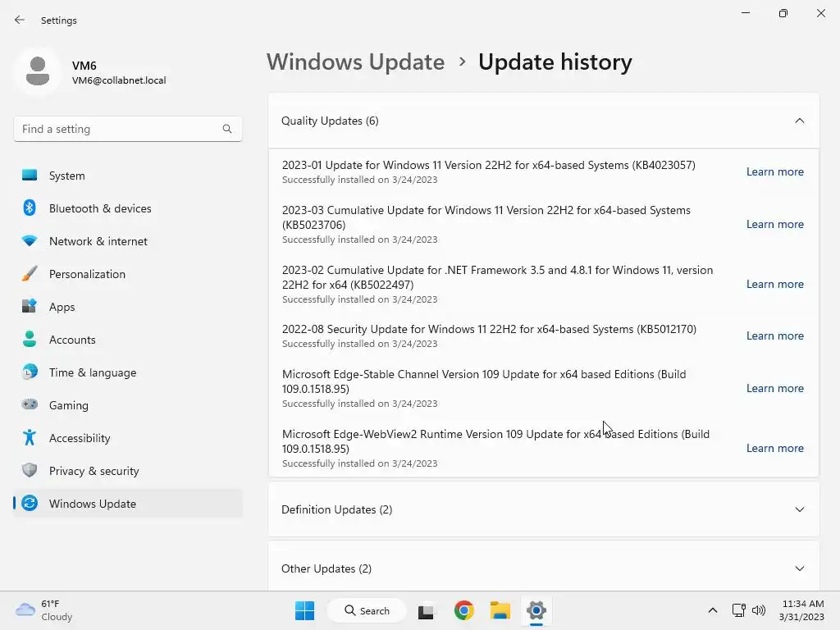Image resolution: width=840 pixels, height=630 pixels.
Task: Learn more about Edge-Stable Channel update
Action: tap(774, 388)
